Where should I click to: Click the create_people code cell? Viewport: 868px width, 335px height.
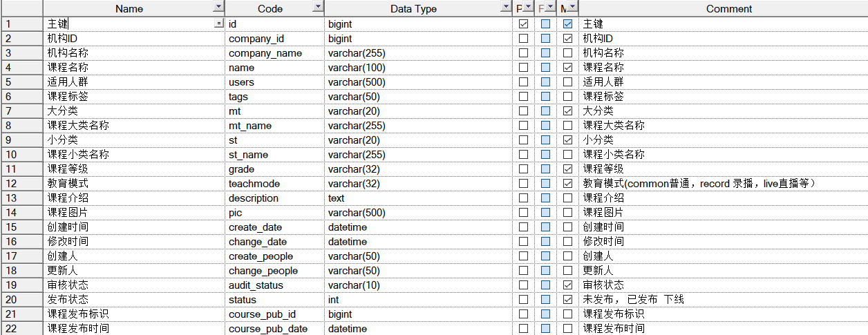[x=276, y=256]
